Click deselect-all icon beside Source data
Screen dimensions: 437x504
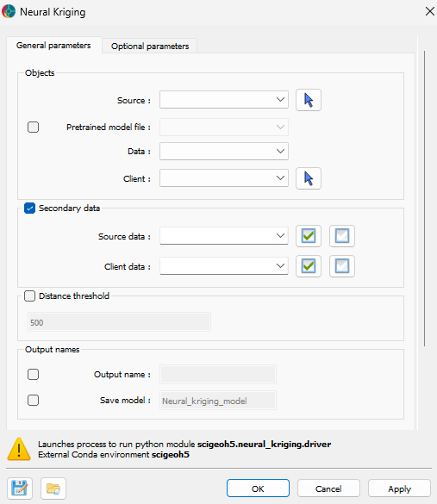pyautogui.click(x=342, y=236)
